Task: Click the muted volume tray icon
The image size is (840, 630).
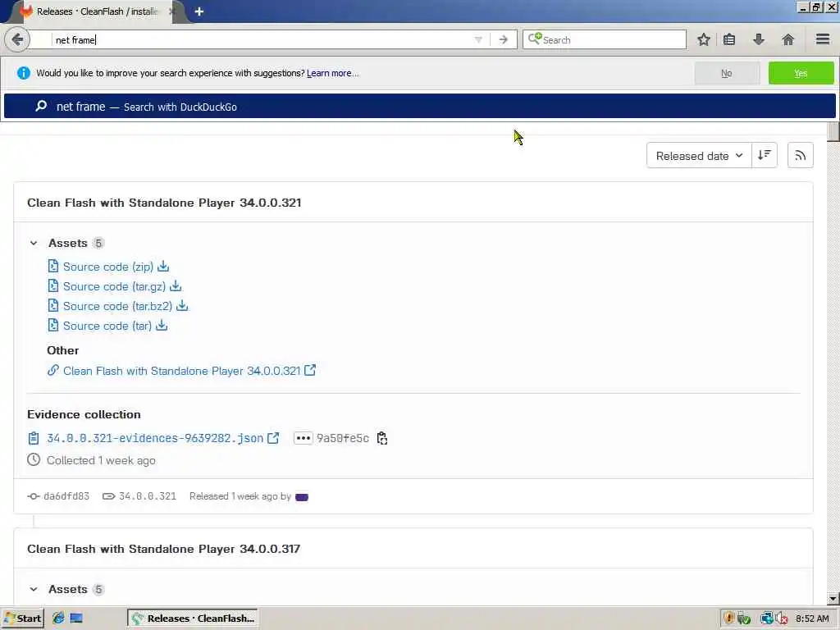Action: pos(781,619)
